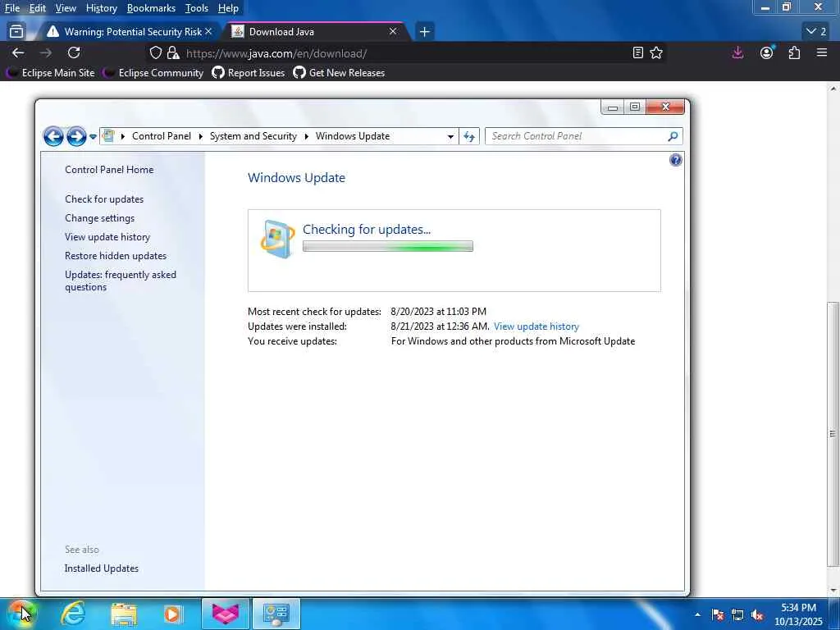Viewport: 840px width, 630px height.
Task: Go to Control Panel Home
Action: pyautogui.click(x=109, y=169)
